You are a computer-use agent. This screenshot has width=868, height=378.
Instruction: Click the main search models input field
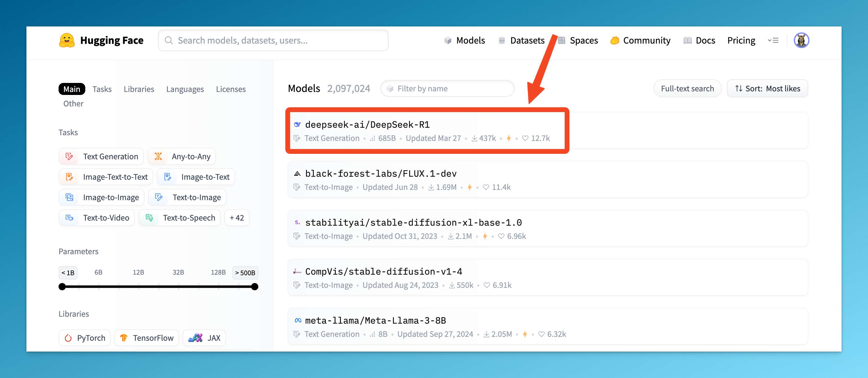[273, 41]
